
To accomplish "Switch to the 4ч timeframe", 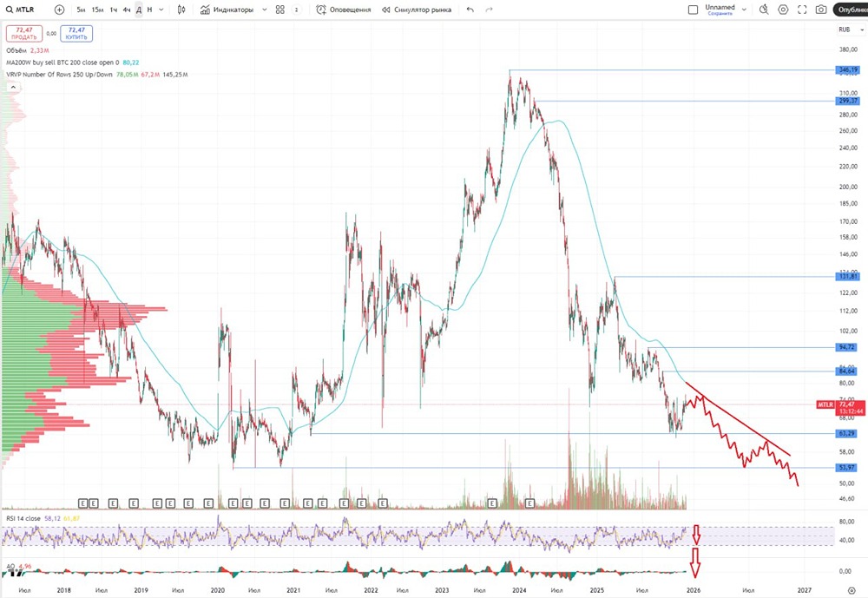I will point(127,10).
